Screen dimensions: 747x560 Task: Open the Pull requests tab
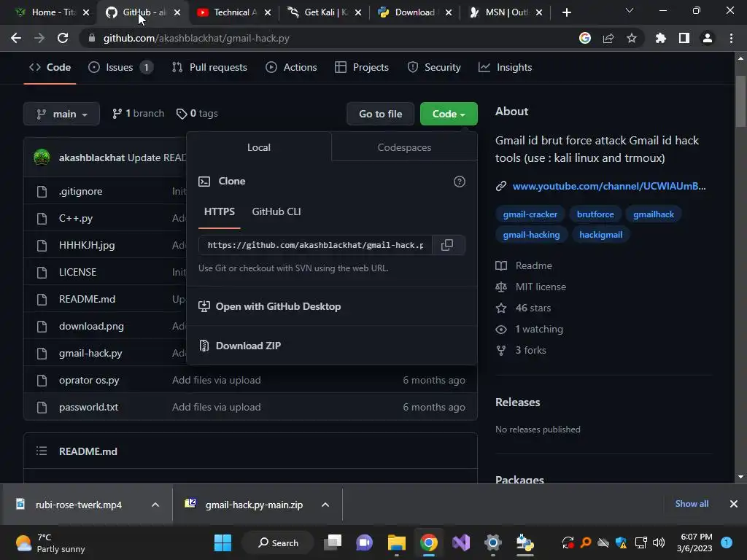(x=209, y=68)
